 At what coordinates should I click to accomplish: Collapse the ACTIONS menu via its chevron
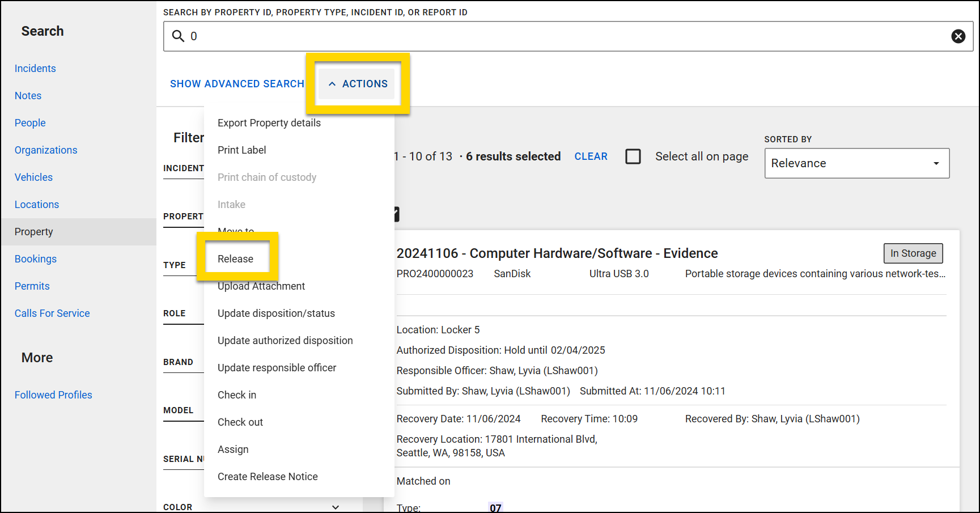pos(333,83)
